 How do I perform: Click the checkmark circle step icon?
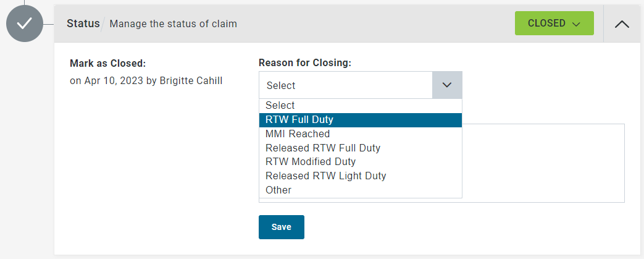coord(25,23)
